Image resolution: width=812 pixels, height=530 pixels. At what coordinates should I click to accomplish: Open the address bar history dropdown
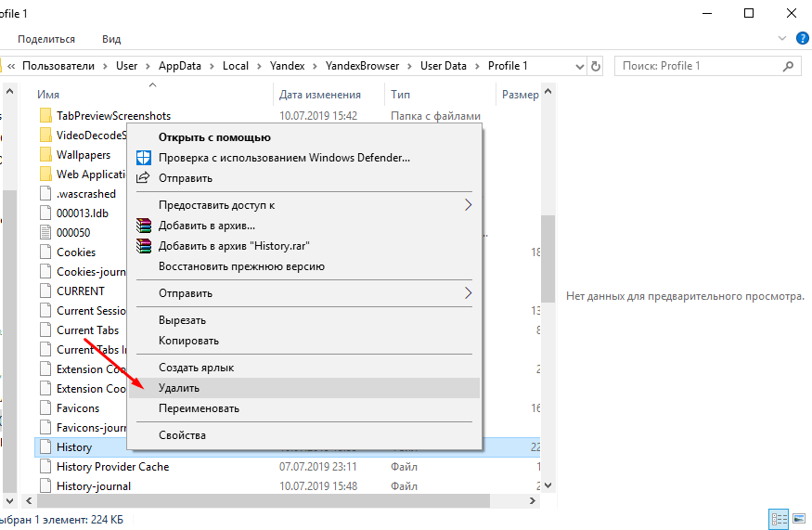click(x=580, y=66)
